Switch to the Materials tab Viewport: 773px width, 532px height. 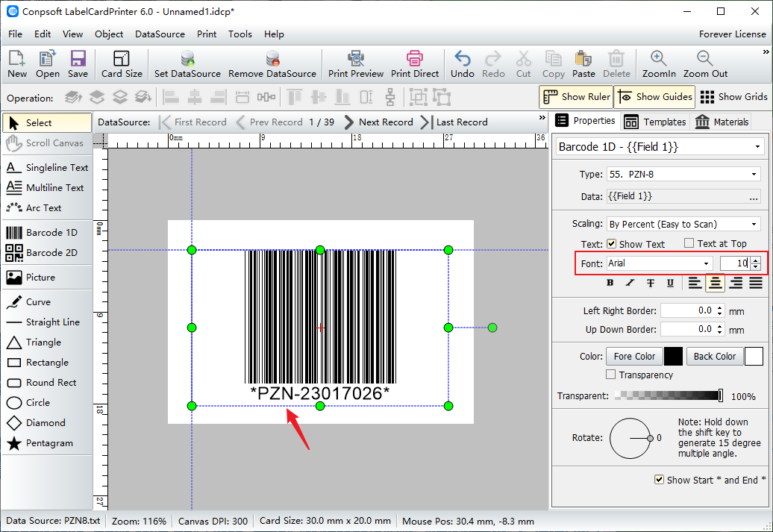(722, 122)
